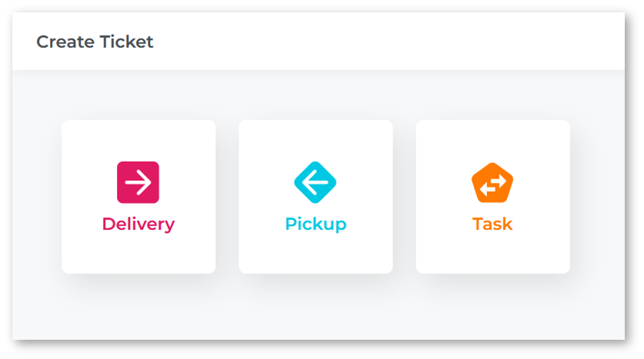Choose the Task ticket card

(x=492, y=197)
